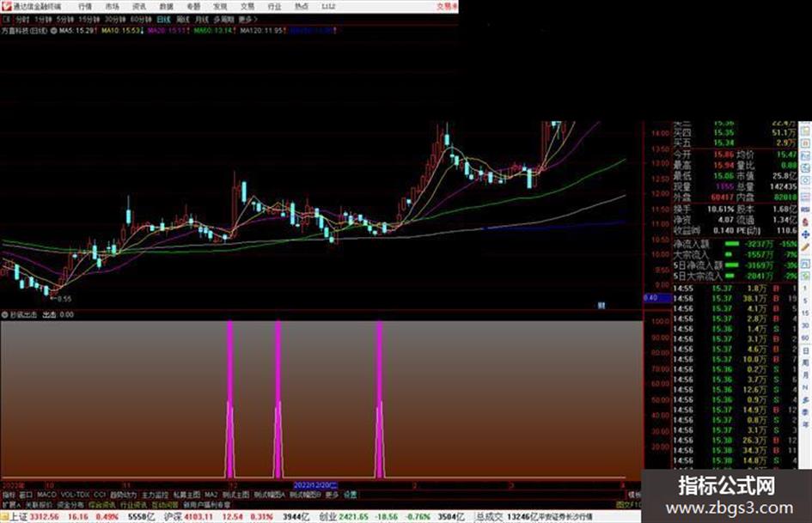
Task: Expand 更多 period options
Action: [x=247, y=19]
